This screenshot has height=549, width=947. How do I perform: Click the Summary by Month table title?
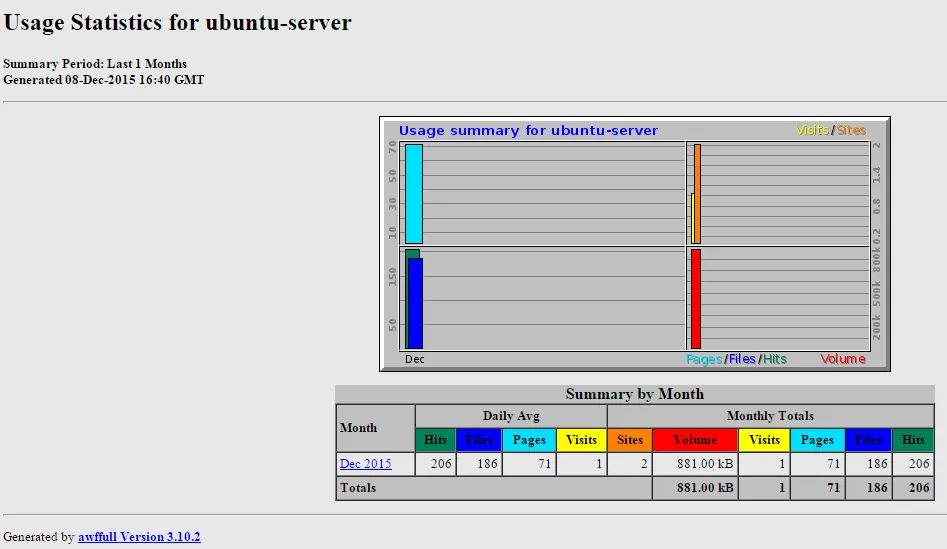coord(634,394)
